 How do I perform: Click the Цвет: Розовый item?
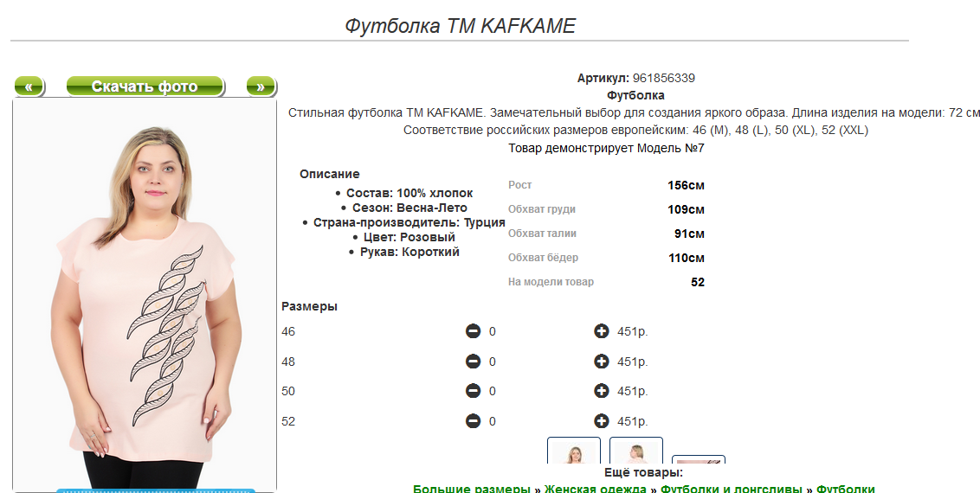coord(409,237)
